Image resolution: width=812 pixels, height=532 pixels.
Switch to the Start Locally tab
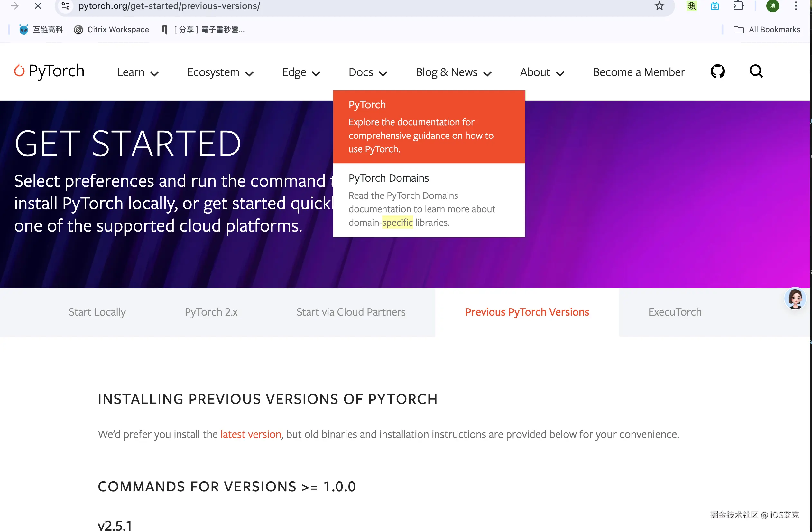pyautogui.click(x=97, y=312)
